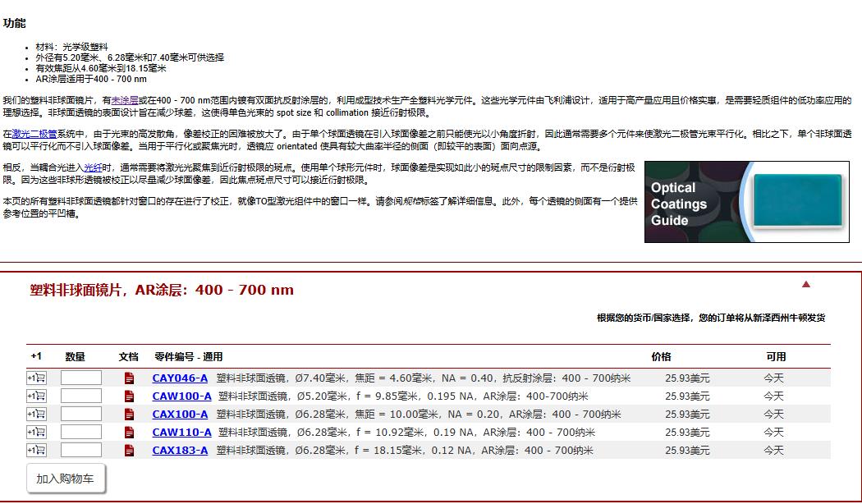Click the CAX100-A description text

[x=419, y=415]
